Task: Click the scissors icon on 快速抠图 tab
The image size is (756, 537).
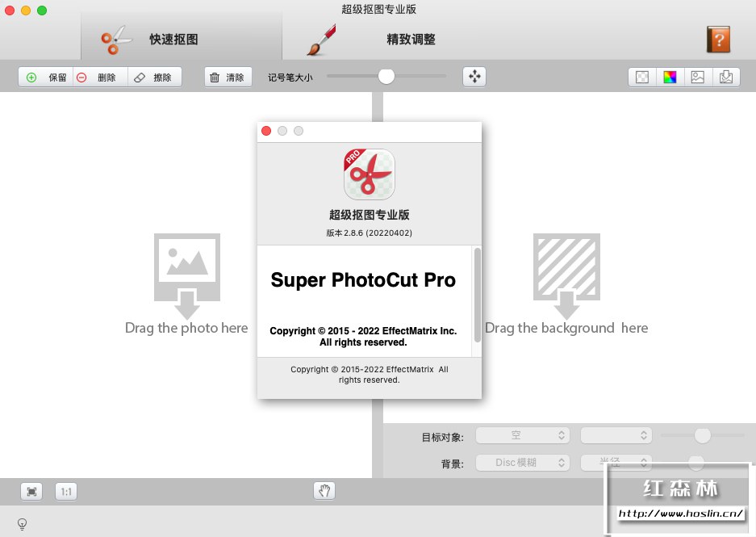Action: 115,40
